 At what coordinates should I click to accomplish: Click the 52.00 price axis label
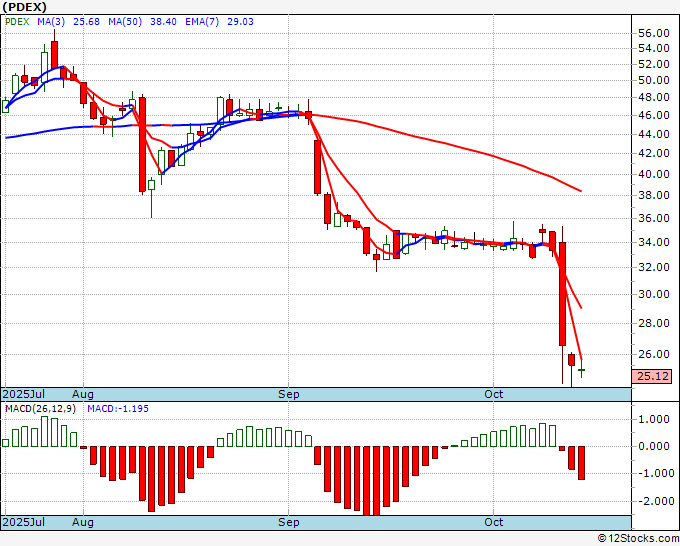(654, 64)
